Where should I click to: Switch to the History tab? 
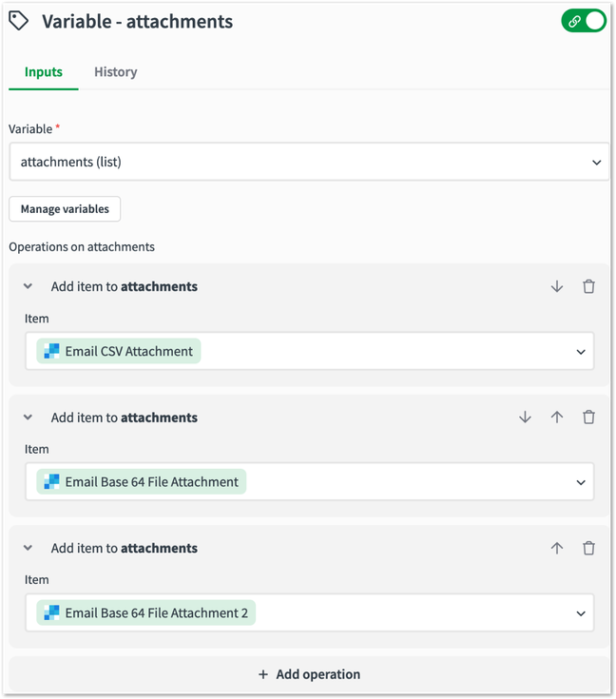[116, 72]
